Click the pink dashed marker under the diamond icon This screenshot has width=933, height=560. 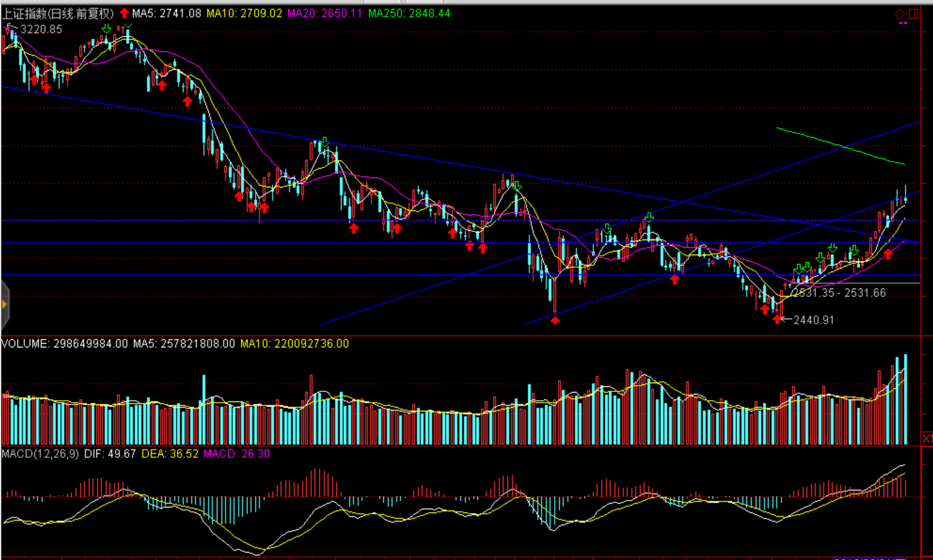point(903,23)
